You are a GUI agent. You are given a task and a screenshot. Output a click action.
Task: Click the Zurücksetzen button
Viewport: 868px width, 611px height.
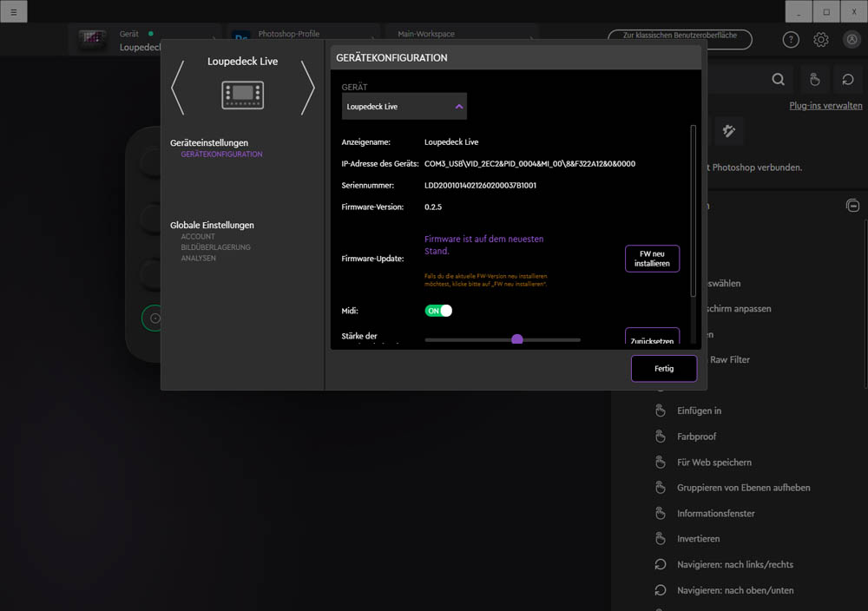coord(652,337)
